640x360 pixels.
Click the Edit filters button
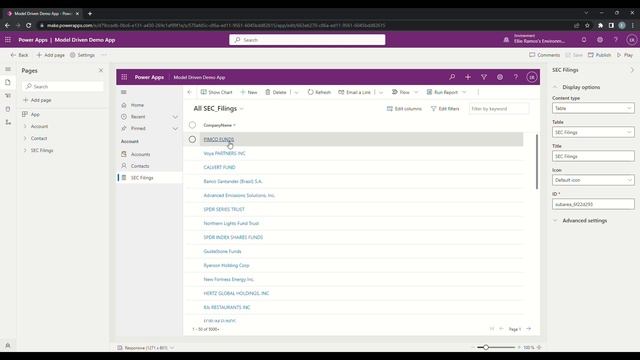(445, 109)
